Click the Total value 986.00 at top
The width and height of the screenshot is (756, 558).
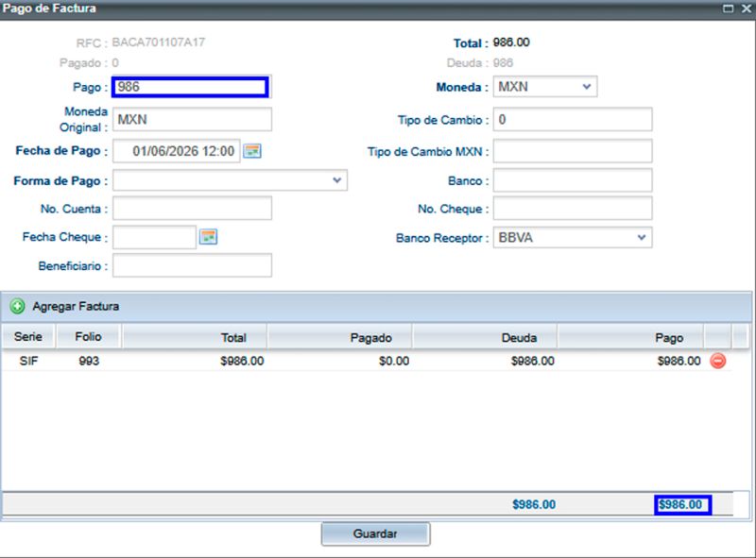click(x=511, y=42)
